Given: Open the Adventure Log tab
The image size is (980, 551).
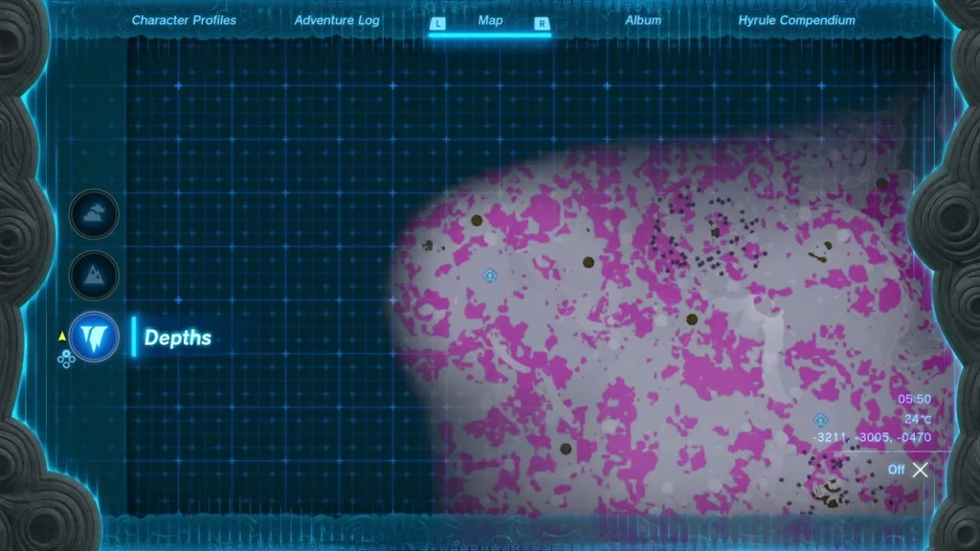Looking at the screenshot, I should pyautogui.click(x=337, y=20).
